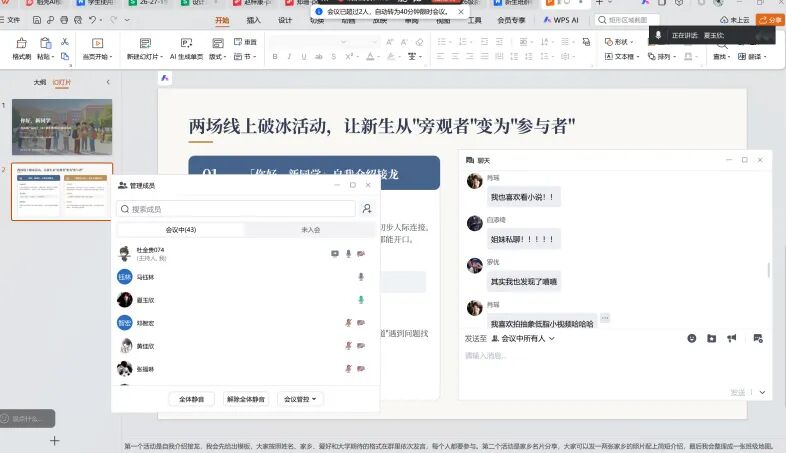Unmute the fourth member's crossed microphone
The image size is (786, 453).
point(348,323)
